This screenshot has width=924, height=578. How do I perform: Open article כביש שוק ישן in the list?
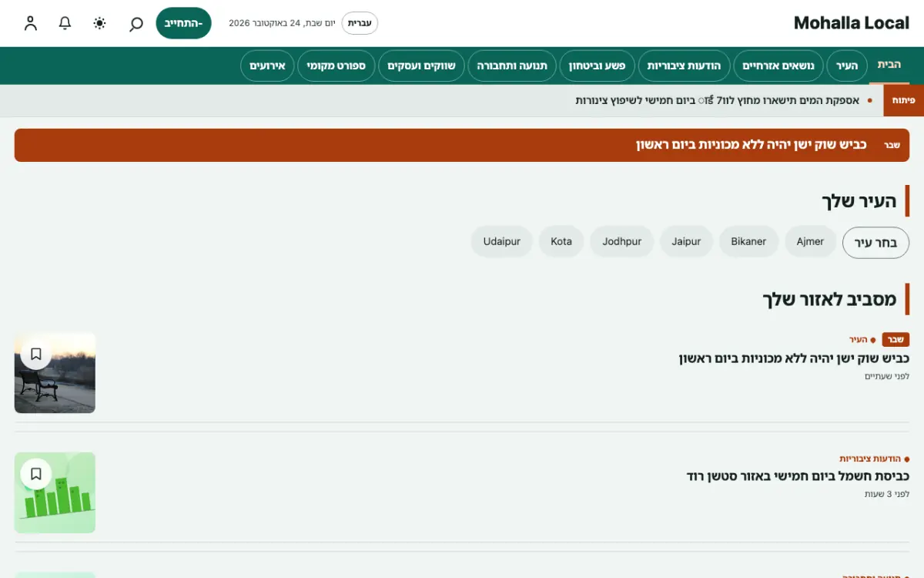(794, 358)
